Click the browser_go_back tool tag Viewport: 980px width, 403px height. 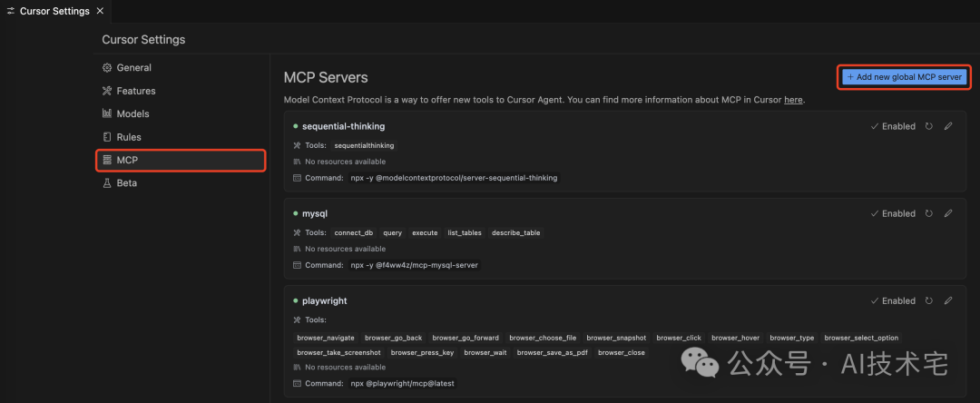click(393, 338)
